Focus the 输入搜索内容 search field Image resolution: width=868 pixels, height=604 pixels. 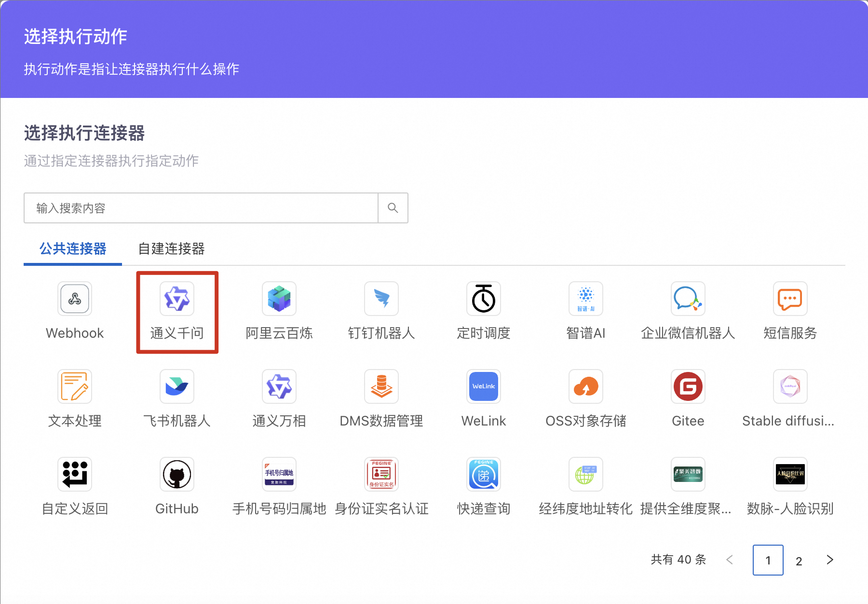(x=201, y=208)
